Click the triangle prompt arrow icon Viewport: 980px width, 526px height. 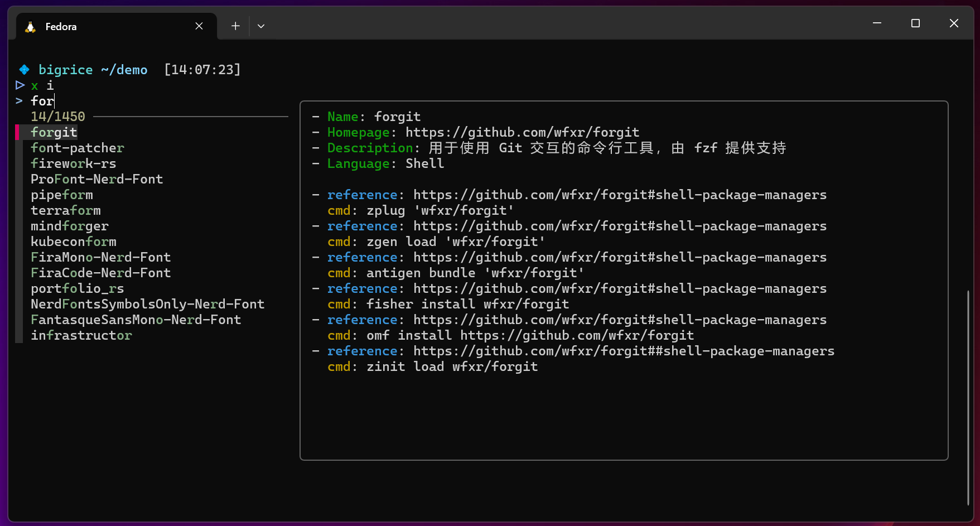[20, 85]
